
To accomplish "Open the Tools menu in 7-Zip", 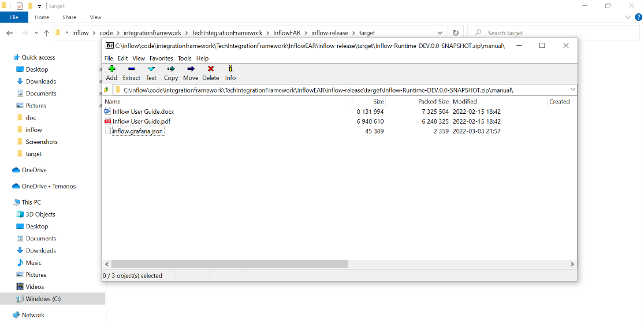I will [x=184, y=58].
